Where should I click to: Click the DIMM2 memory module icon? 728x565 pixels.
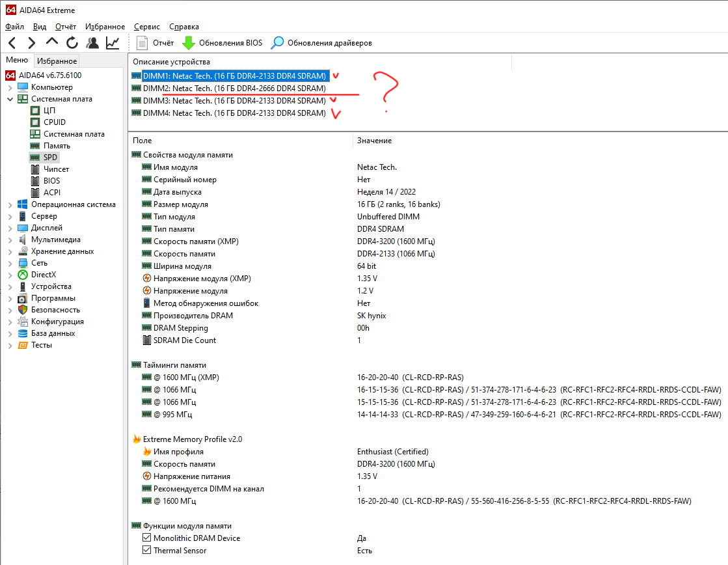click(137, 88)
